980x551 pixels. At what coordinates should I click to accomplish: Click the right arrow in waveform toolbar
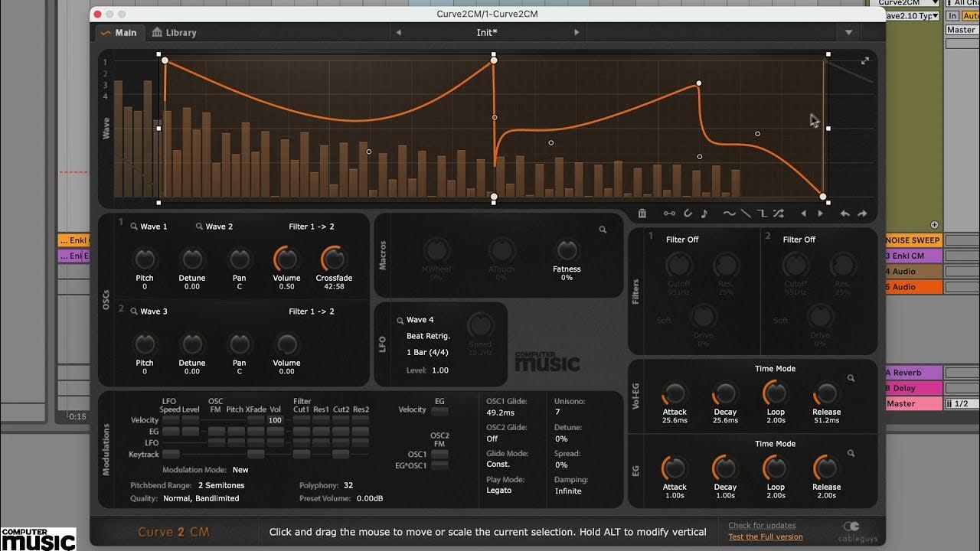pos(820,214)
